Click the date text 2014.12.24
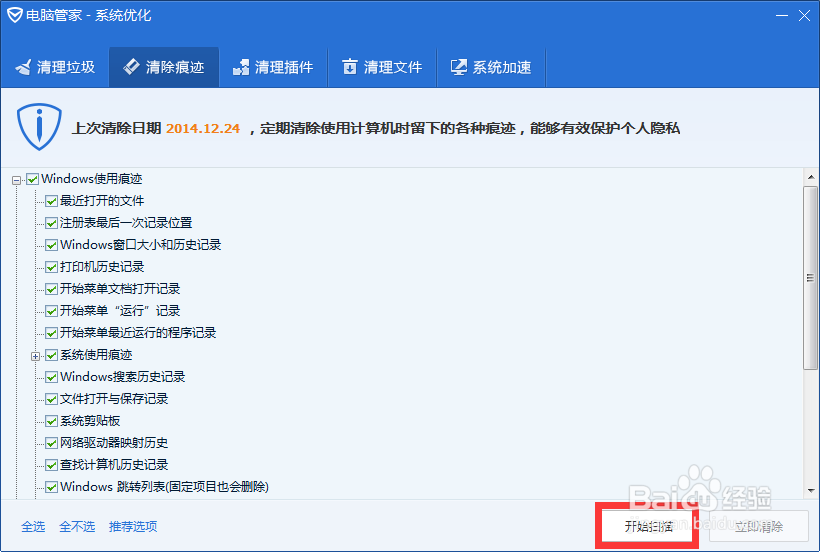Viewport: 820px width, 552px height. [203, 128]
